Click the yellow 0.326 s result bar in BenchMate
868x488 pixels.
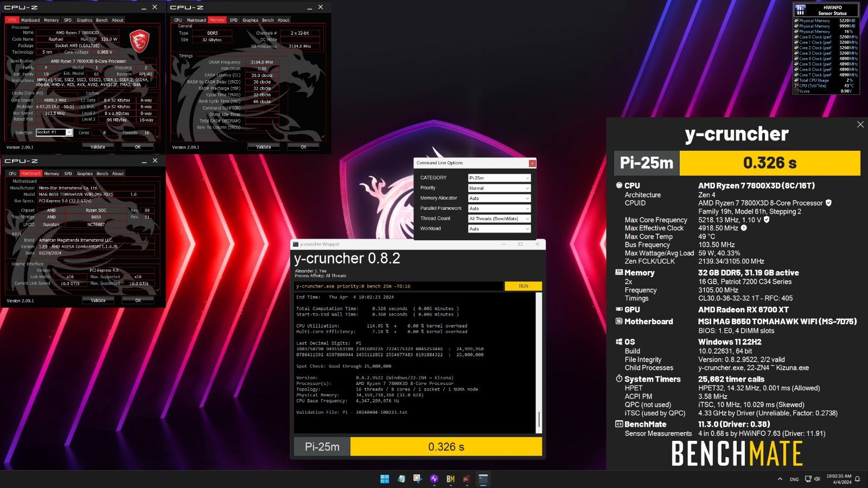[x=770, y=163]
